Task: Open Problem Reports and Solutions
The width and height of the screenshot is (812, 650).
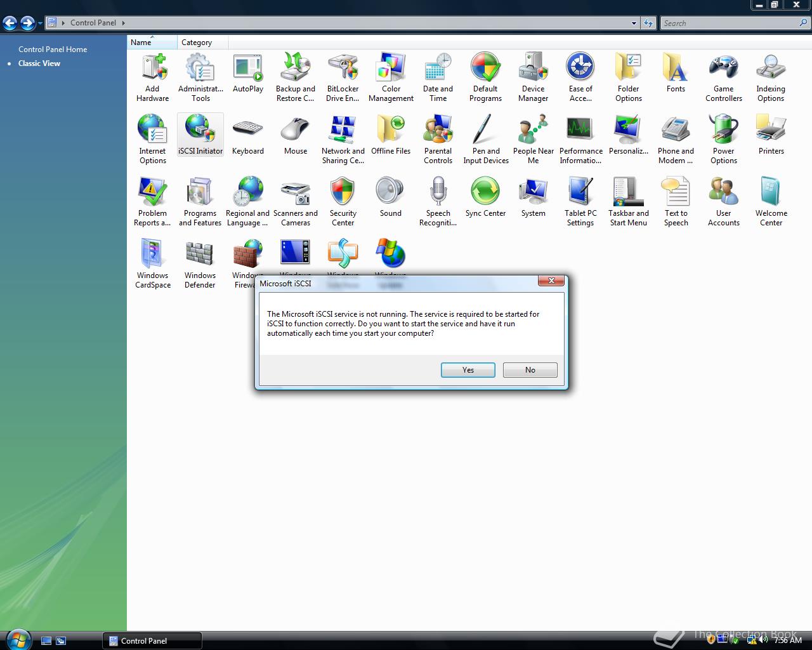Action: [x=152, y=201]
